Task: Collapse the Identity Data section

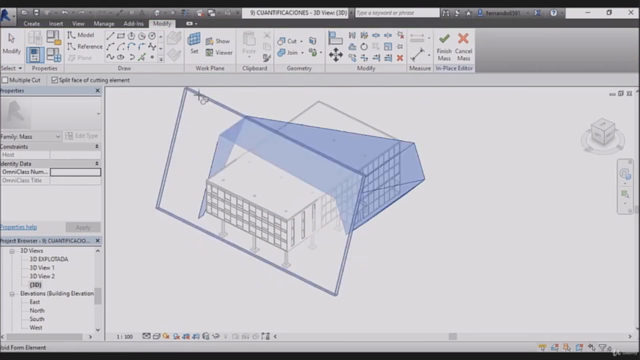Action: [97, 164]
